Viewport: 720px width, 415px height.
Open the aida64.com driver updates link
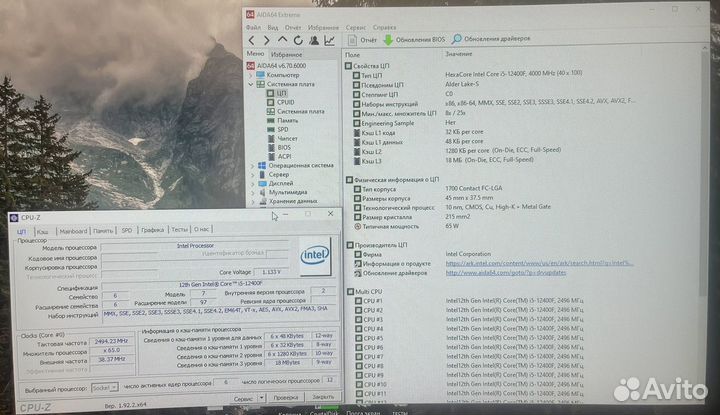[x=506, y=273]
